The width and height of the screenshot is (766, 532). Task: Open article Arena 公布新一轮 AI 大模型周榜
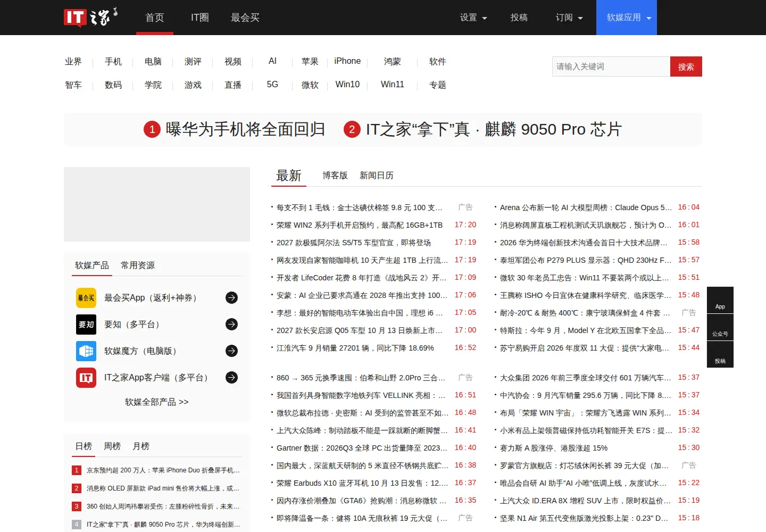(x=586, y=207)
